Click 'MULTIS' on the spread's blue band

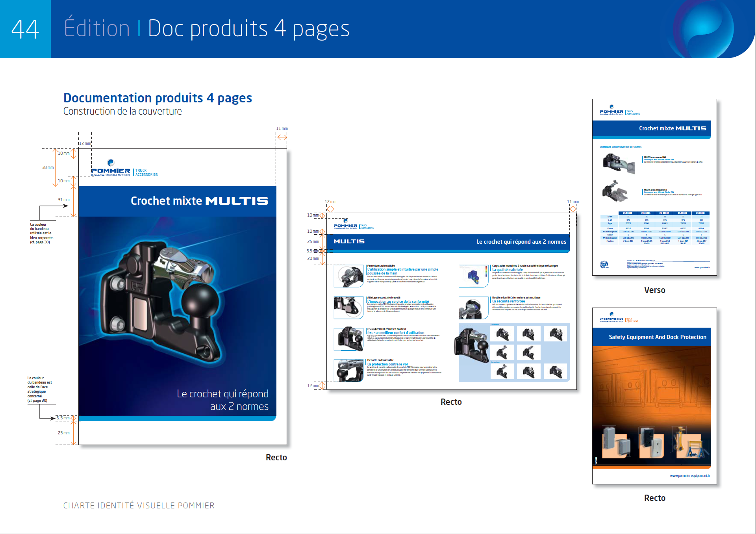coord(349,241)
